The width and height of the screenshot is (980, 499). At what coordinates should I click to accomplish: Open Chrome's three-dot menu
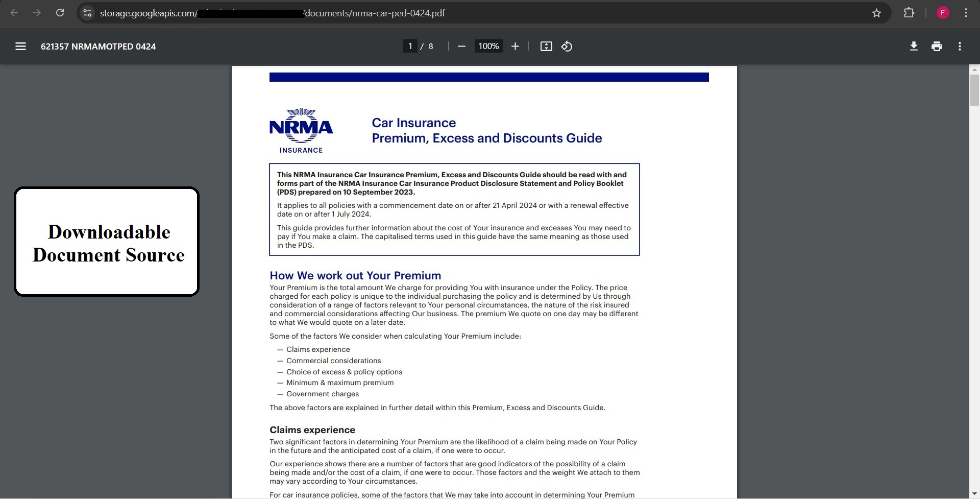click(966, 13)
